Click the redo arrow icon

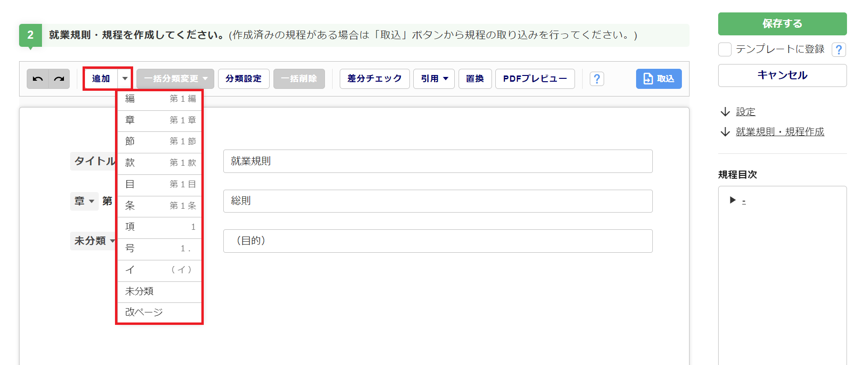pyautogui.click(x=59, y=79)
